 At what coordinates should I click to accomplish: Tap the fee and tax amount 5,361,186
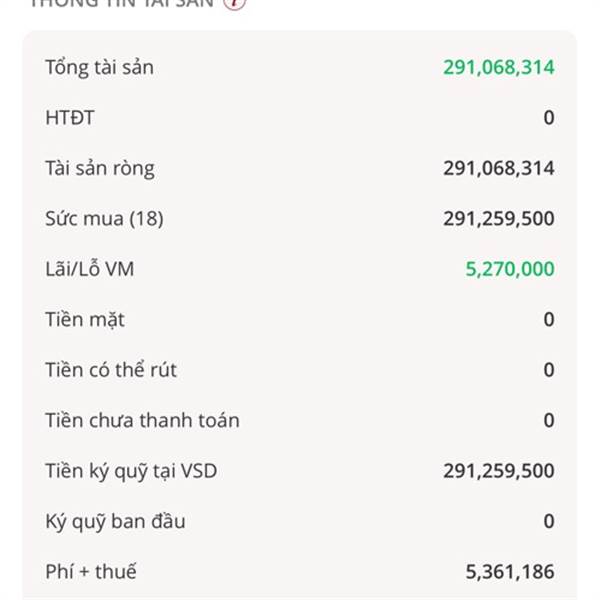[510, 572]
